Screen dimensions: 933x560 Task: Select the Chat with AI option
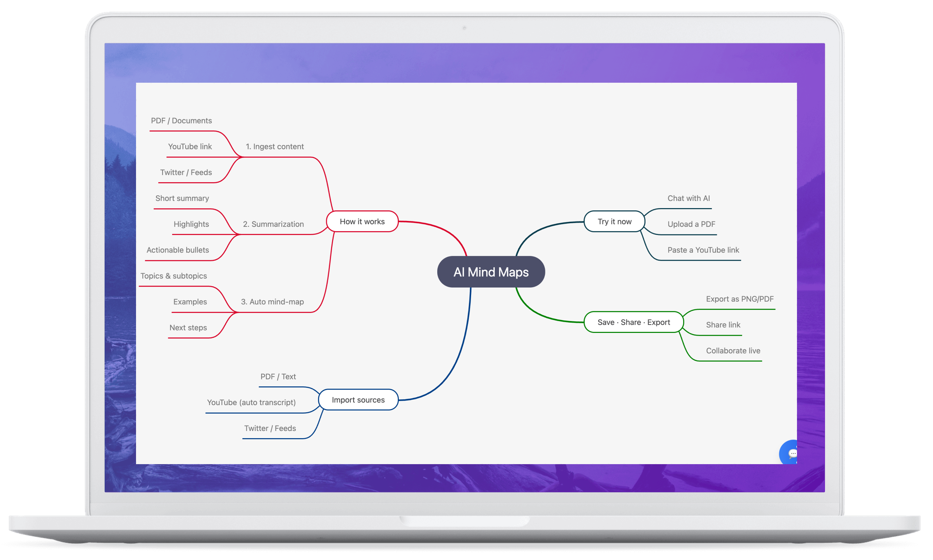tap(689, 198)
